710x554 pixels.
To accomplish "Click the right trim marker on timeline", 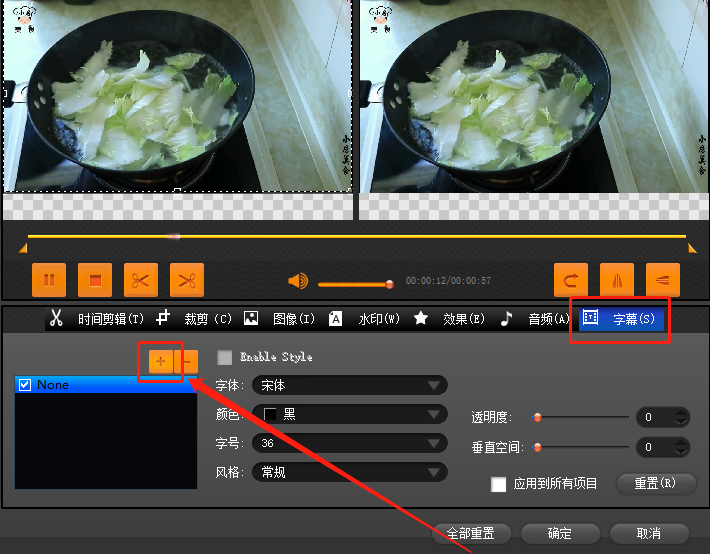I will point(692,248).
